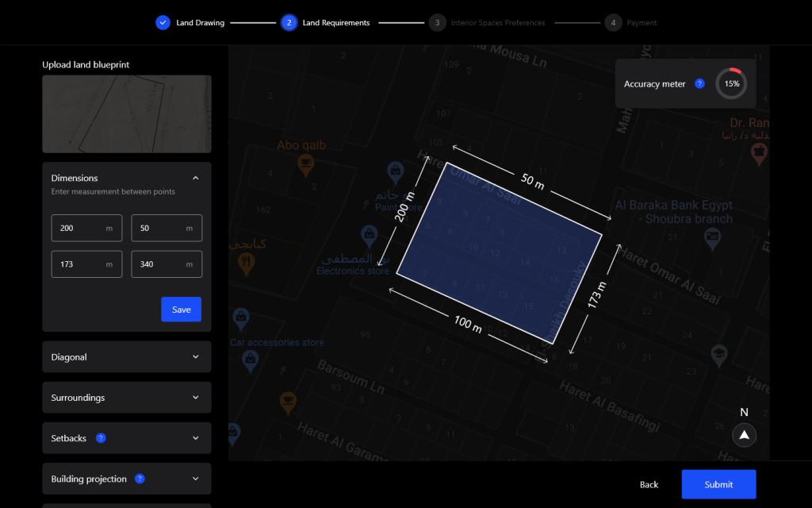Click the 15% accuracy progress ring
This screenshot has width=812, height=508.
pos(731,83)
